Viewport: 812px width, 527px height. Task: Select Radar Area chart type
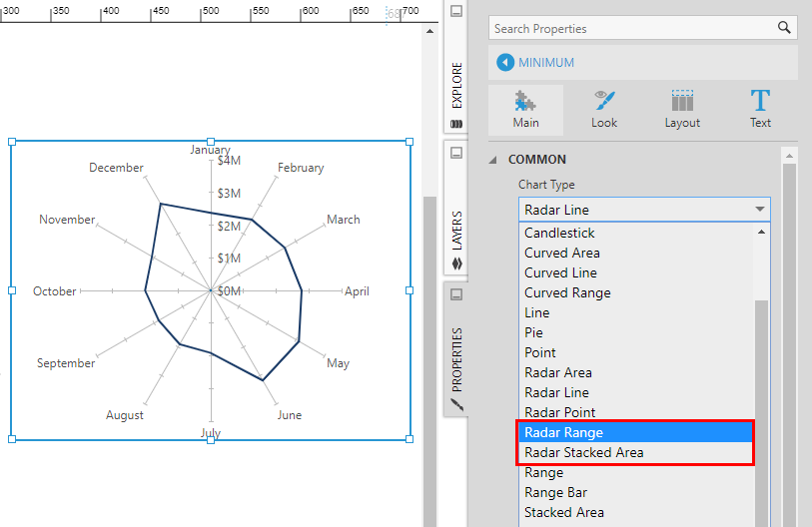click(636, 372)
